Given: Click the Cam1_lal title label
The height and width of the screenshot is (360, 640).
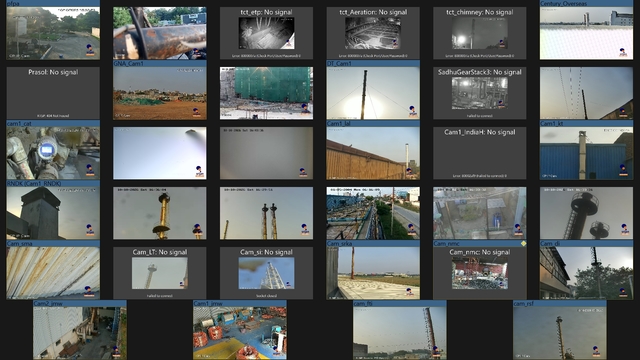Looking at the screenshot, I should click(x=338, y=124).
